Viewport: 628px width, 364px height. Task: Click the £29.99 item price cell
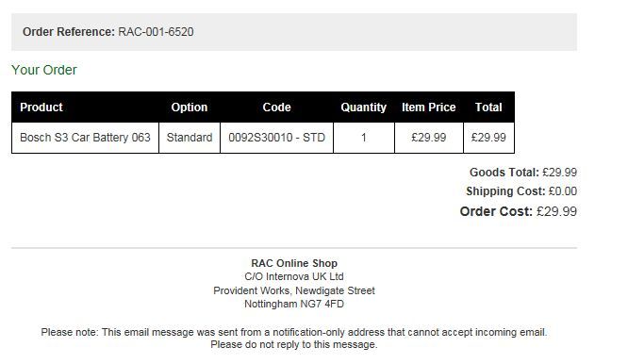click(x=429, y=138)
